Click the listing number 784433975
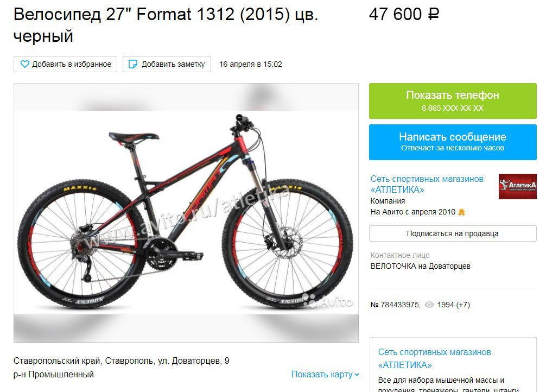 (395, 305)
